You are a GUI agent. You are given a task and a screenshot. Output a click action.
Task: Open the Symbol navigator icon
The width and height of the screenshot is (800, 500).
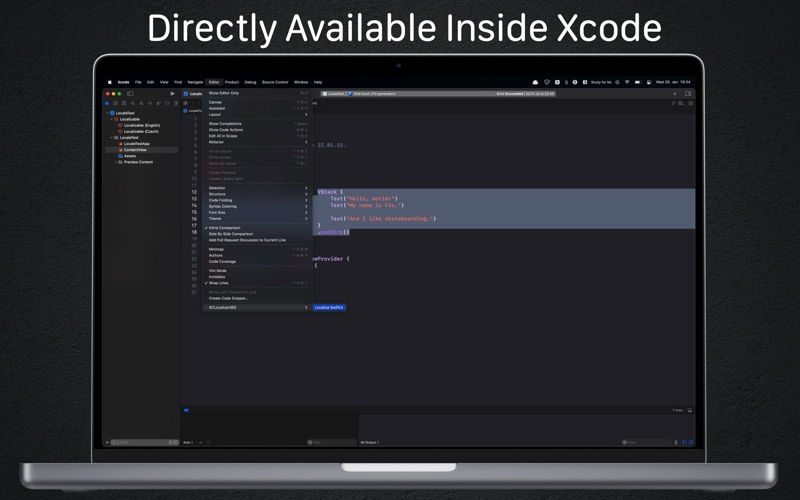(x=124, y=103)
